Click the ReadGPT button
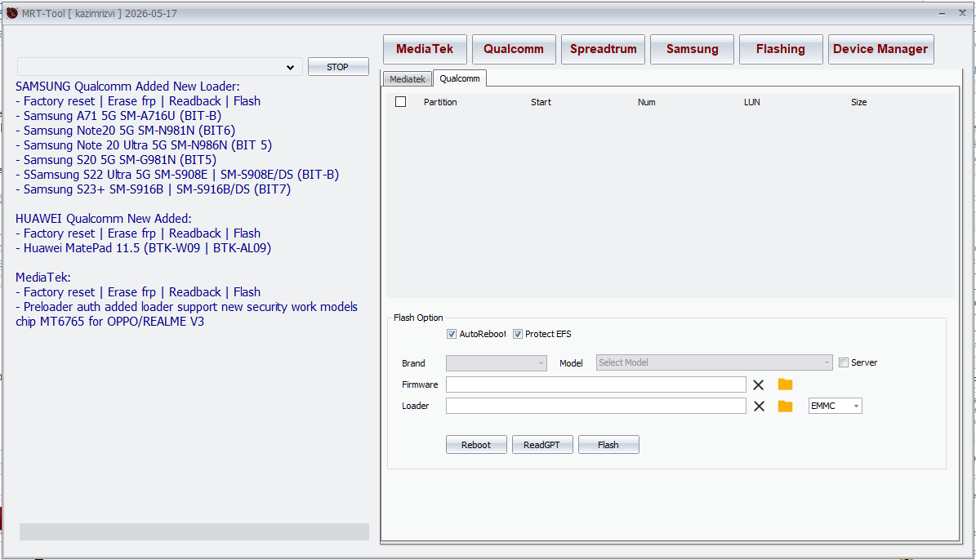Image resolution: width=976 pixels, height=560 pixels. [541, 445]
